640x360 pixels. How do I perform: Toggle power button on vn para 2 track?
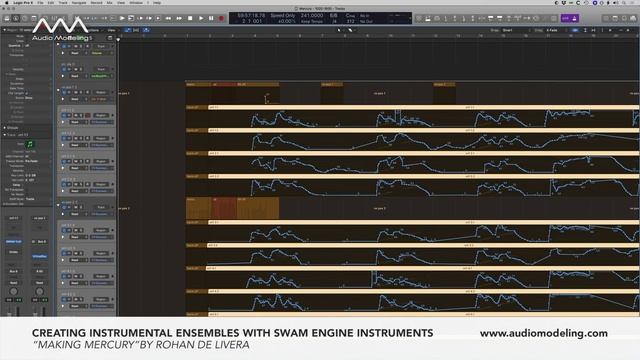tap(64, 207)
